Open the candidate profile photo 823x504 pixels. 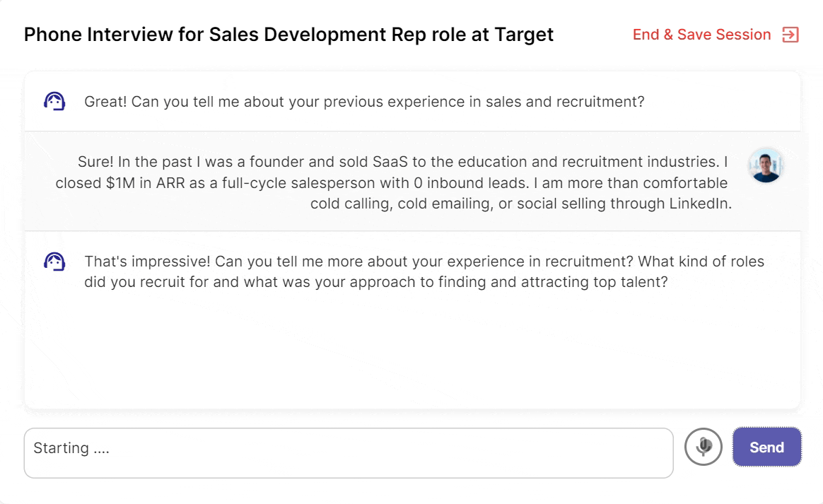click(x=766, y=165)
